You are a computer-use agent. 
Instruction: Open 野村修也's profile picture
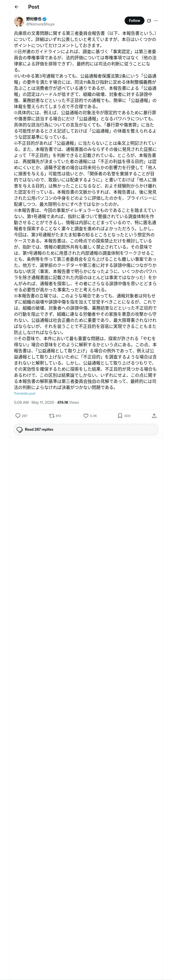point(19,21)
